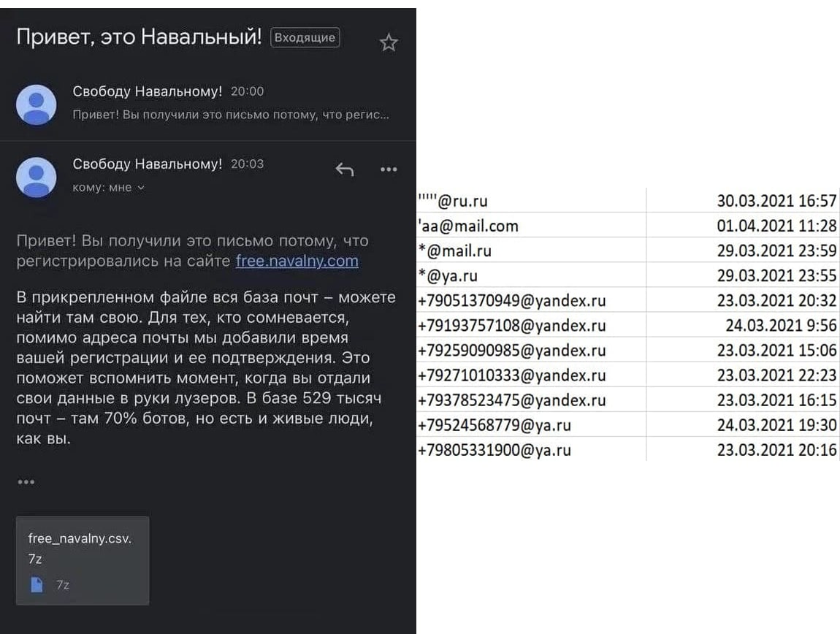The width and height of the screenshot is (840, 634).
Task: Click sender avatar of the 20:03 message
Action: pos(37,177)
